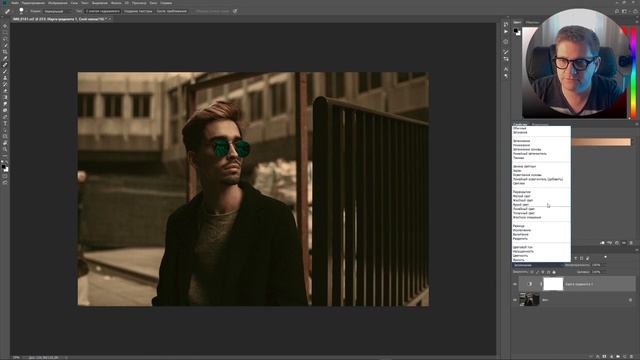The width and height of the screenshot is (640, 360).
Task: Click the switch foreground/background colors icon
Action: pyautogui.click(x=7, y=162)
